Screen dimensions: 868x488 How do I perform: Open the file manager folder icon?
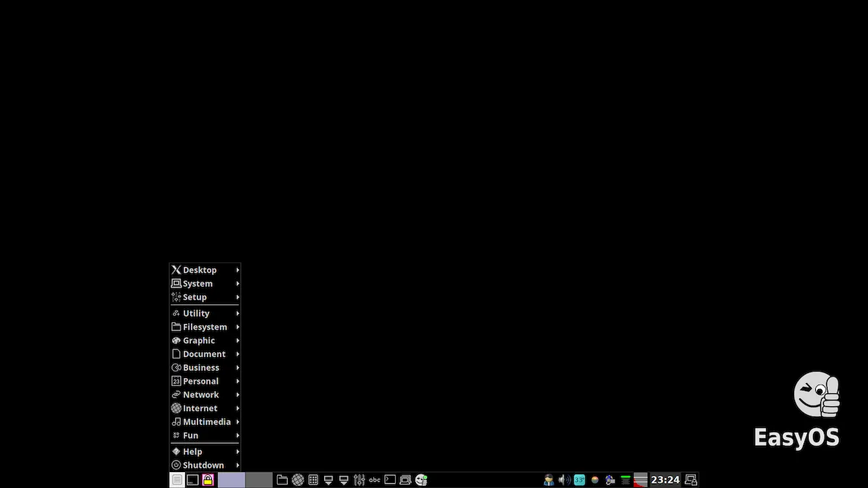click(x=282, y=479)
